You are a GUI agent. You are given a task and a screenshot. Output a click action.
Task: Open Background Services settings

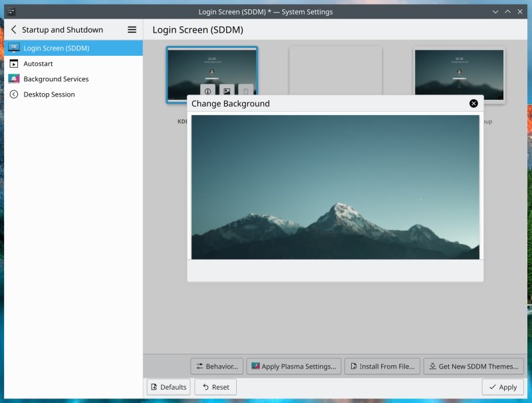(x=56, y=79)
